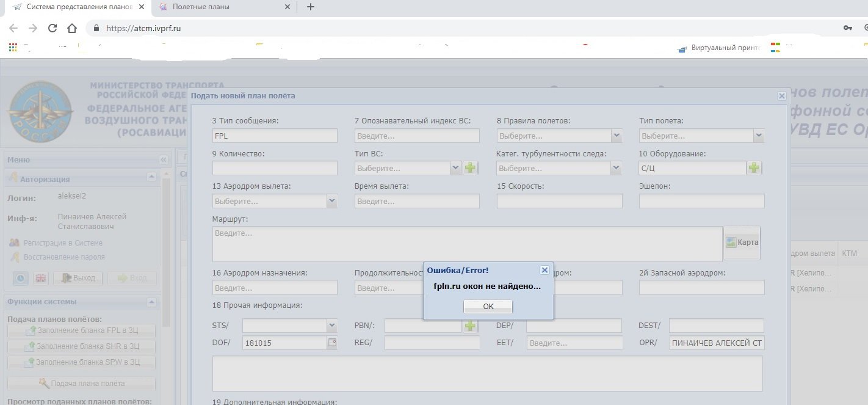Go to browser home page icon
Screen dimensions: 868x405
(x=72, y=28)
